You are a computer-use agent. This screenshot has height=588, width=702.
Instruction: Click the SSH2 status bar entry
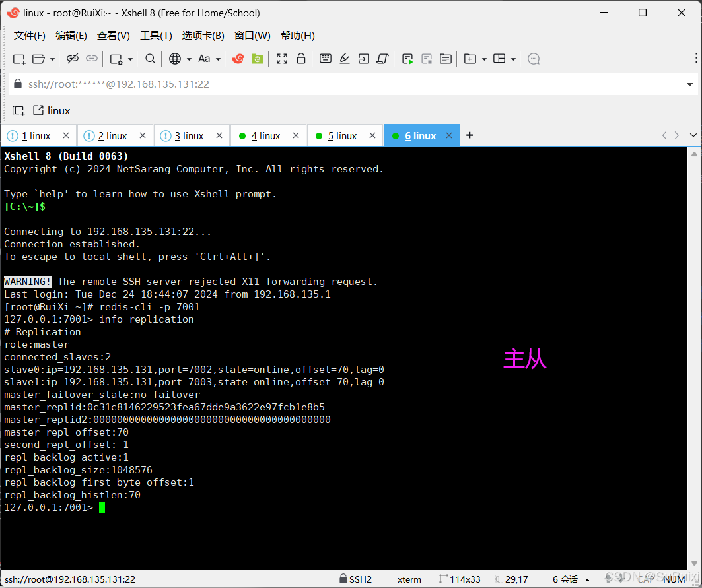click(355, 579)
